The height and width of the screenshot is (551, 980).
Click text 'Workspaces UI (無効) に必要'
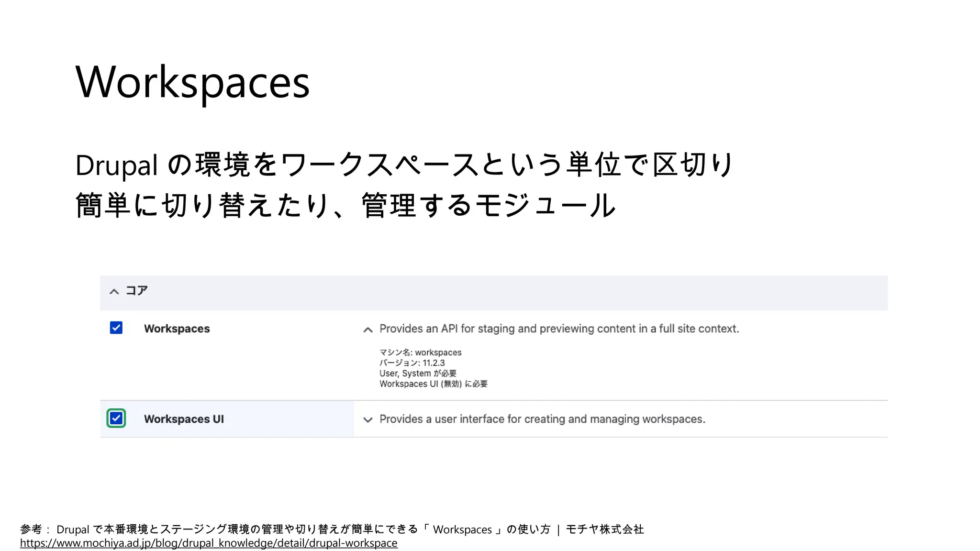[434, 384]
